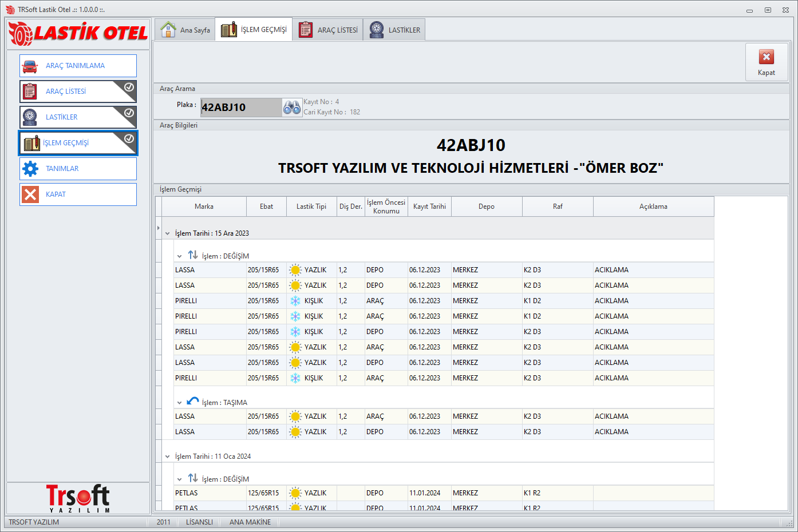
Task: Open the ARAÇ LİSTESİ tab
Action: 328,30
